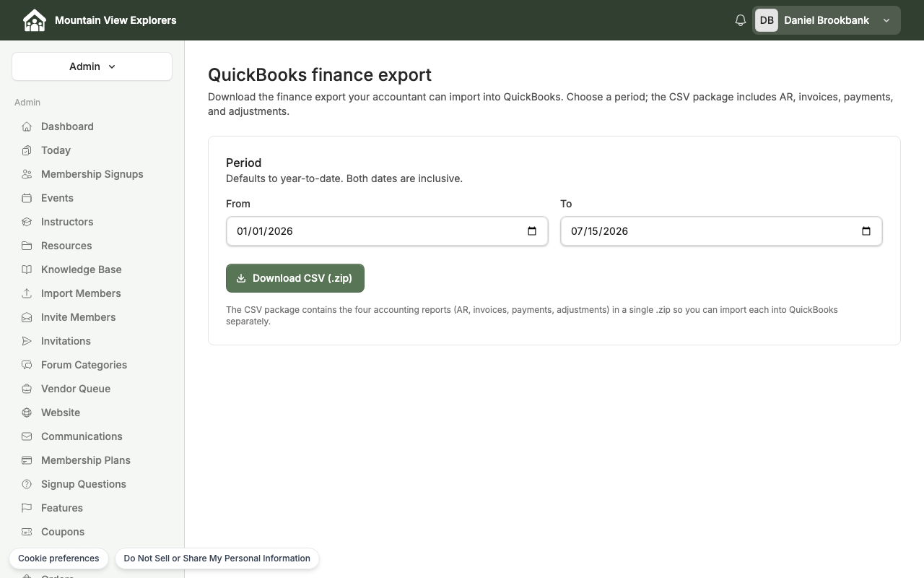The width and height of the screenshot is (924, 578).
Task: Click the Invitations paper plane icon
Action: tap(27, 341)
